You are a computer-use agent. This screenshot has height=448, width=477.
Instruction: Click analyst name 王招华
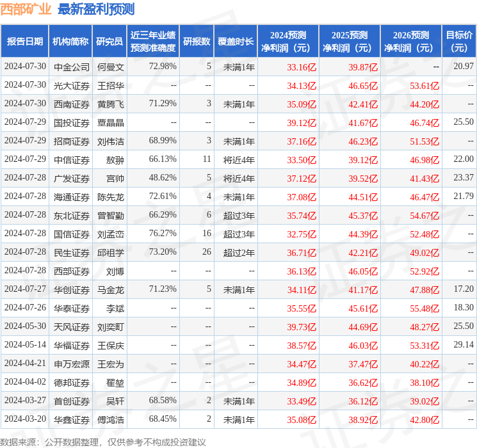point(111,86)
